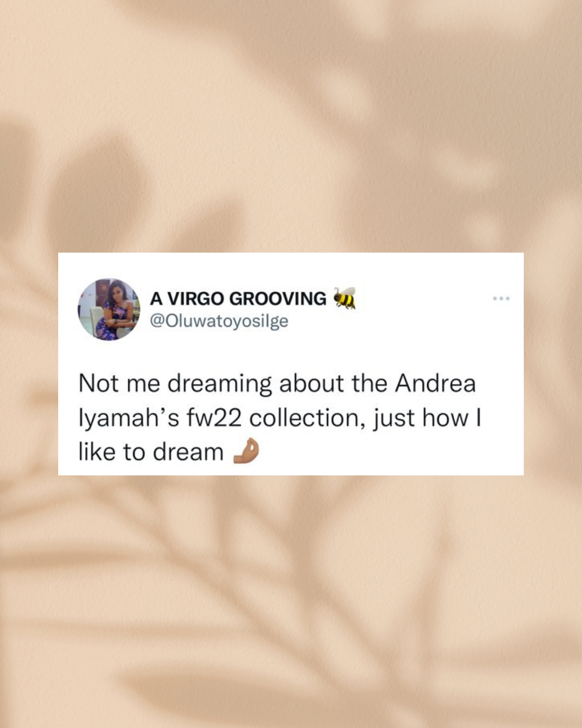Click the word "Not" starting the tweet

99,383
